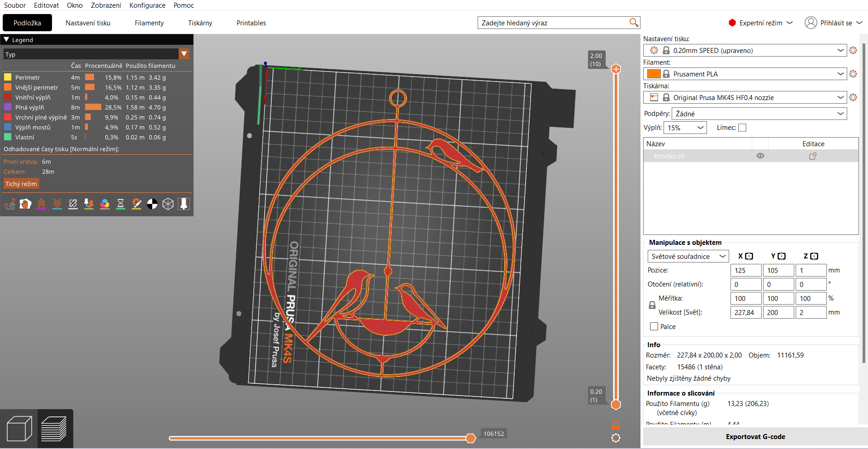The height and width of the screenshot is (449, 868).
Task: Toggle wipe moves visibility (hand icon)
Action: click(x=26, y=204)
